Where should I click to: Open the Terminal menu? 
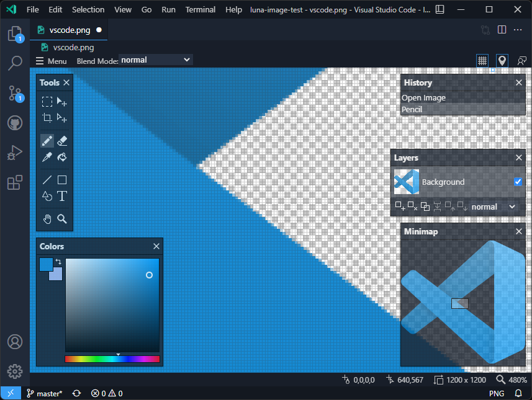point(200,9)
